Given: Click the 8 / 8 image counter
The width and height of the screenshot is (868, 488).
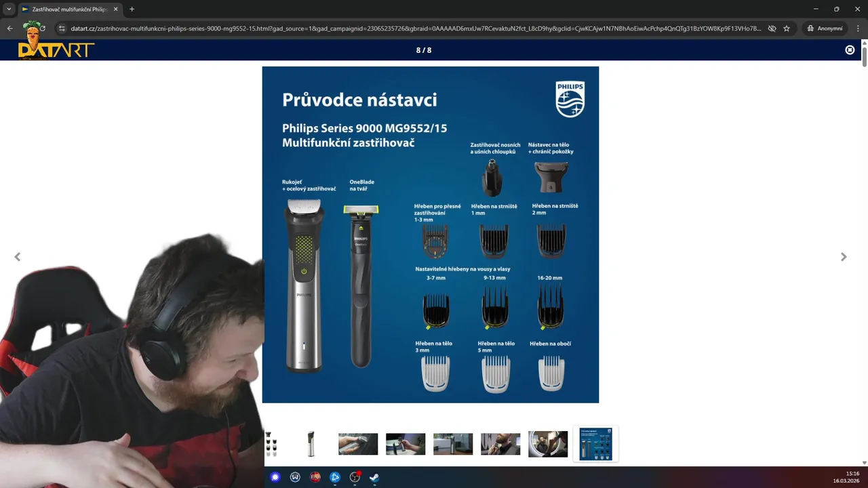Looking at the screenshot, I should pyautogui.click(x=424, y=50).
